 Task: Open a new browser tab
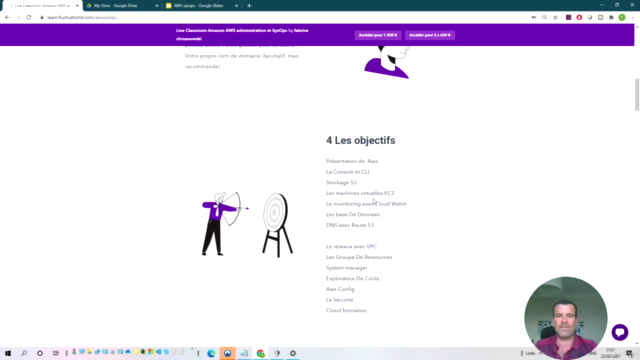(249, 6)
